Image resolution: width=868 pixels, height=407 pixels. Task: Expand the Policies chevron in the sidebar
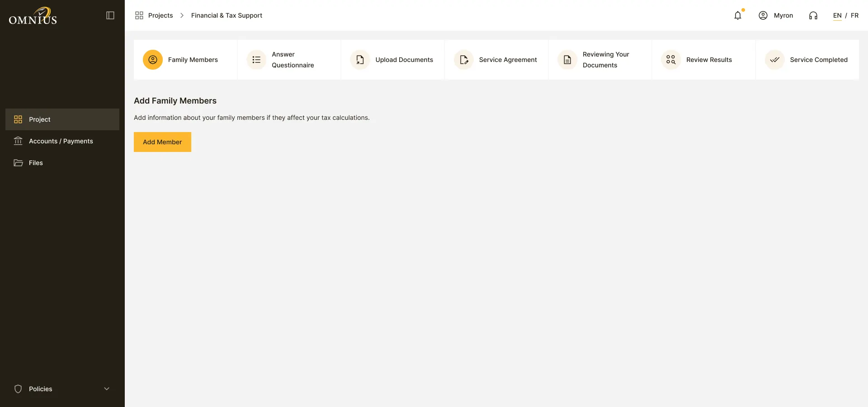click(107, 389)
